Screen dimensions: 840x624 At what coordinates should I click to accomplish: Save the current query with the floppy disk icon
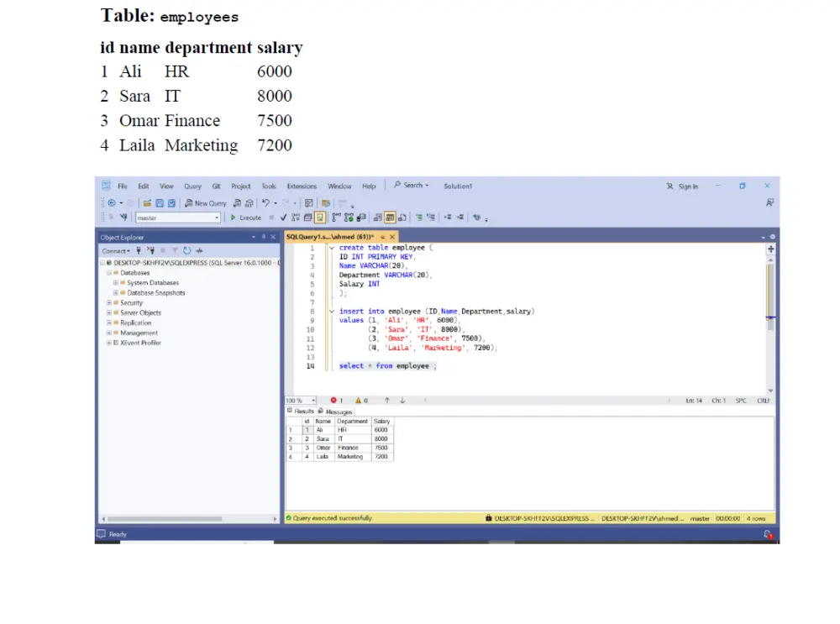click(160, 202)
